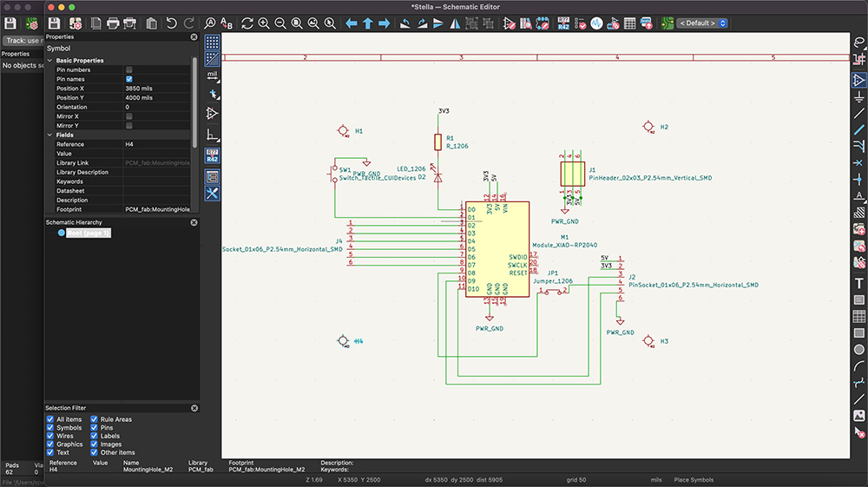Image resolution: width=868 pixels, height=487 pixels.
Task: Switch units to mil in left toolbar
Action: tap(212, 76)
